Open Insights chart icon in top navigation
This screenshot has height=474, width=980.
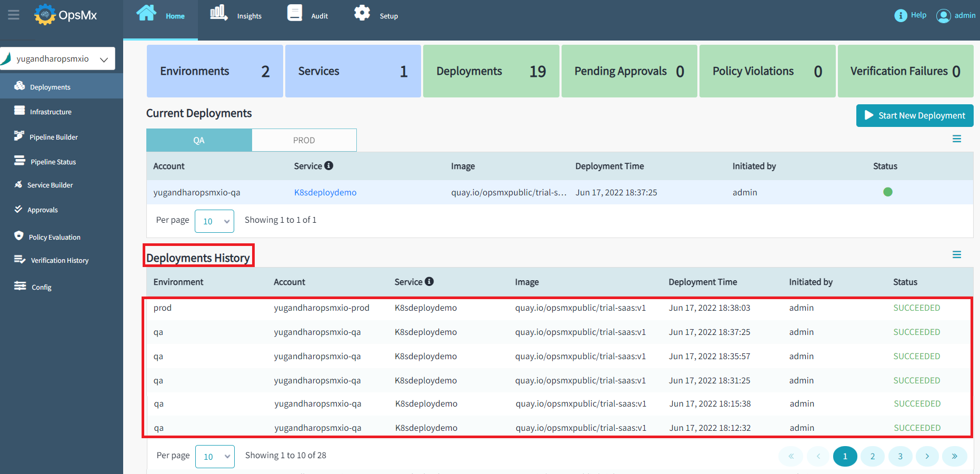(x=218, y=13)
